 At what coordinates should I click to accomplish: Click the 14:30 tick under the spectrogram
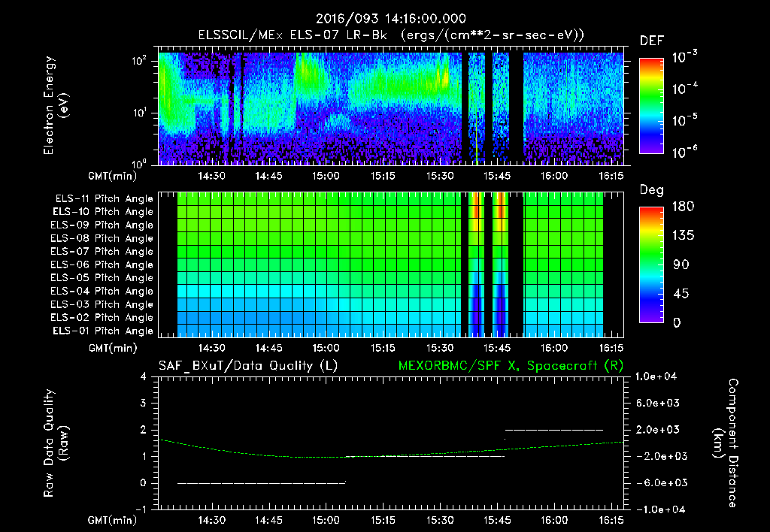point(211,176)
